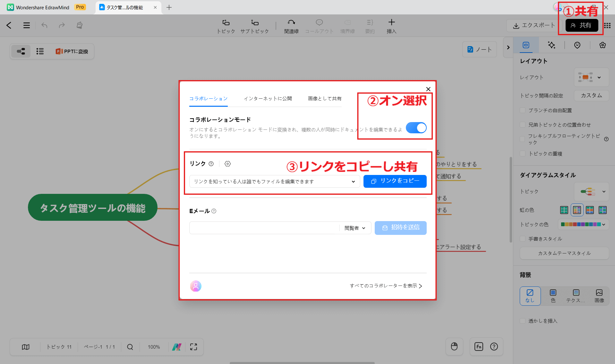Switch to the インターネットに公開 tab
This screenshot has width=615, height=364.
pos(268,98)
